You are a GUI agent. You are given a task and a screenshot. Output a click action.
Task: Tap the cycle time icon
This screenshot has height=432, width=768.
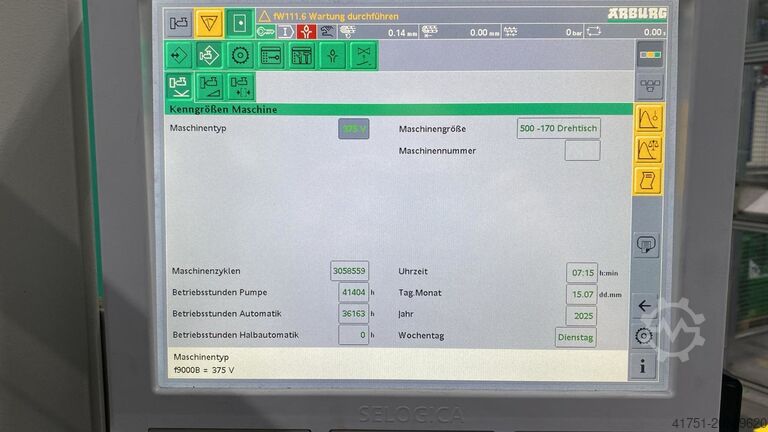pos(594,32)
